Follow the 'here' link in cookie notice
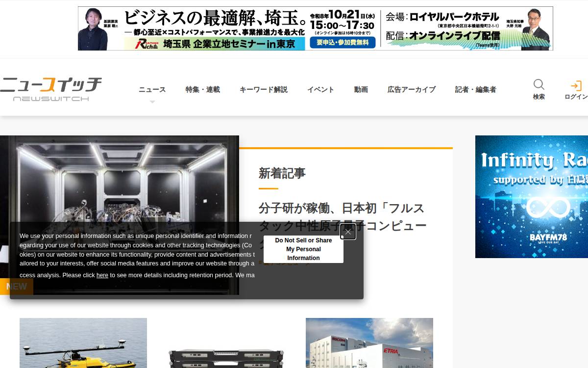588x368 pixels. [102, 275]
